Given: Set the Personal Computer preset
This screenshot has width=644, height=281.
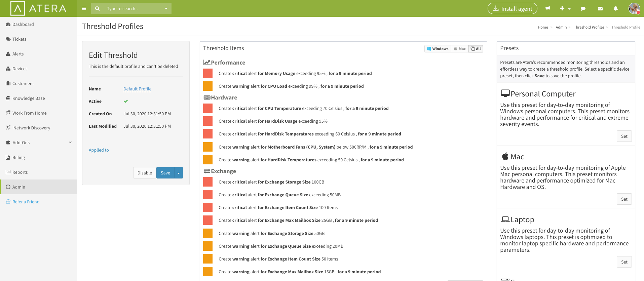Looking at the screenshot, I should click(624, 136).
